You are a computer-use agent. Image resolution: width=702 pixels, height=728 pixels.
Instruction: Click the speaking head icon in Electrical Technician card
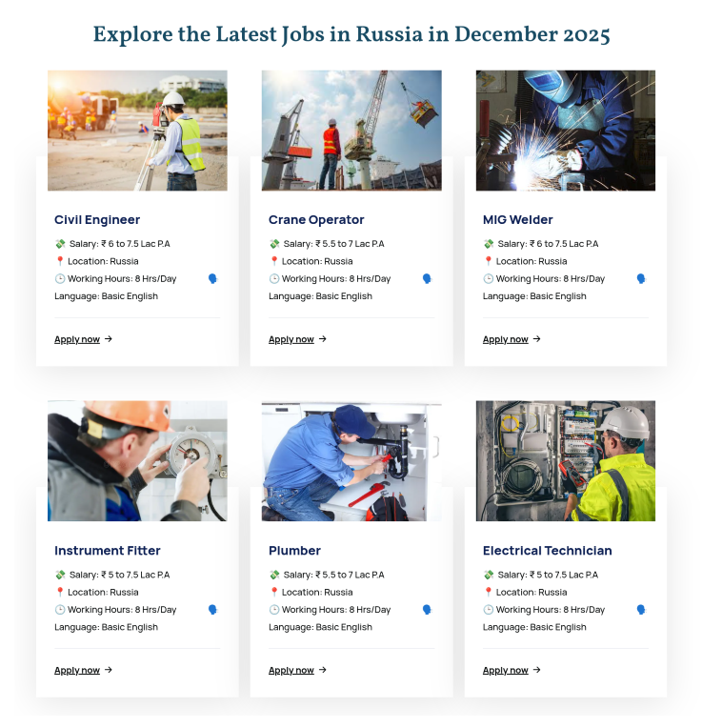(x=641, y=610)
